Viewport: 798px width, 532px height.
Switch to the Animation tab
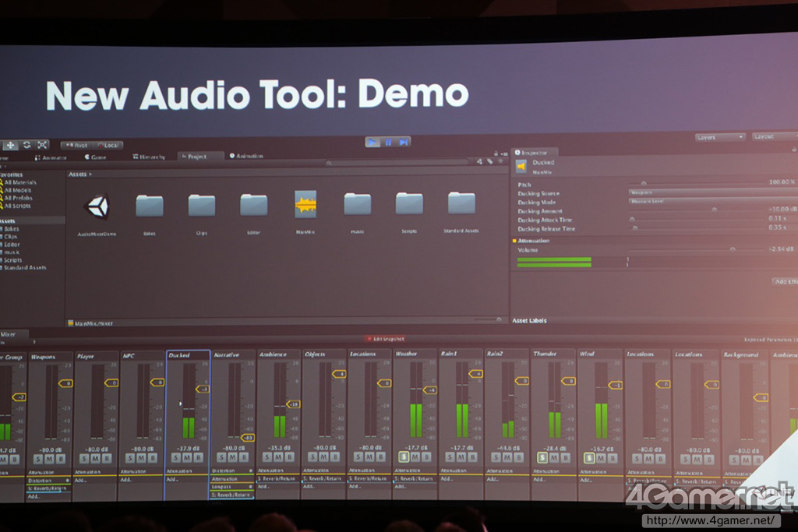246,156
